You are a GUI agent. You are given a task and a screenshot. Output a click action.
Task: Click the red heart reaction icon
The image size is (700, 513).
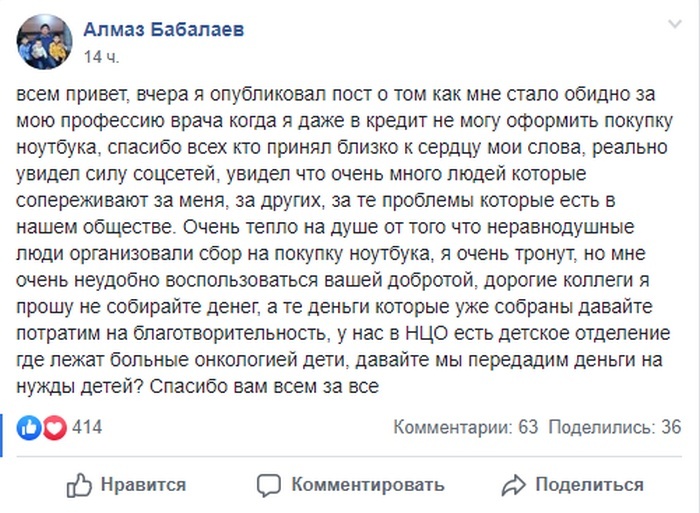54,428
